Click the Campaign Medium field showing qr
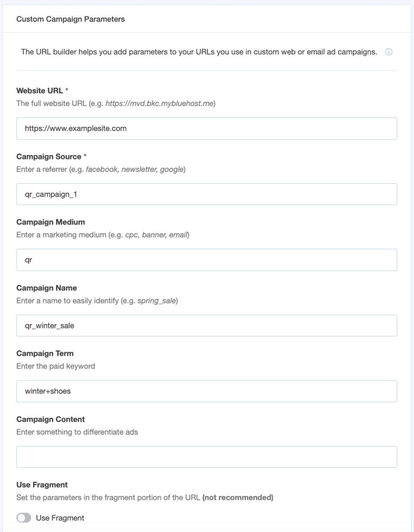The height and width of the screenshot is (532, 414). pos(207,260)
